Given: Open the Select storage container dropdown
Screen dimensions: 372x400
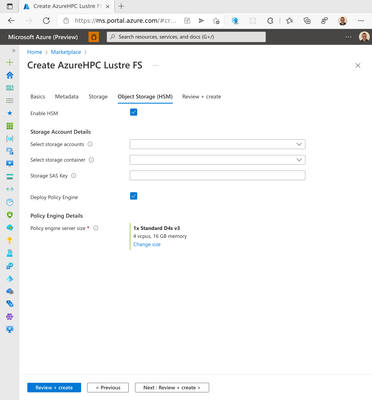Looking at the screenshot, I should 217,160.
